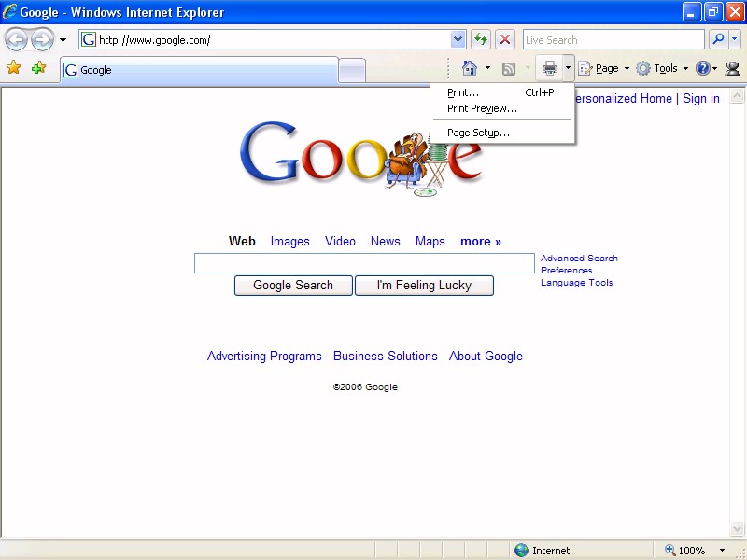
Task: Click the printer icon
Action: [x=549, y=68]
